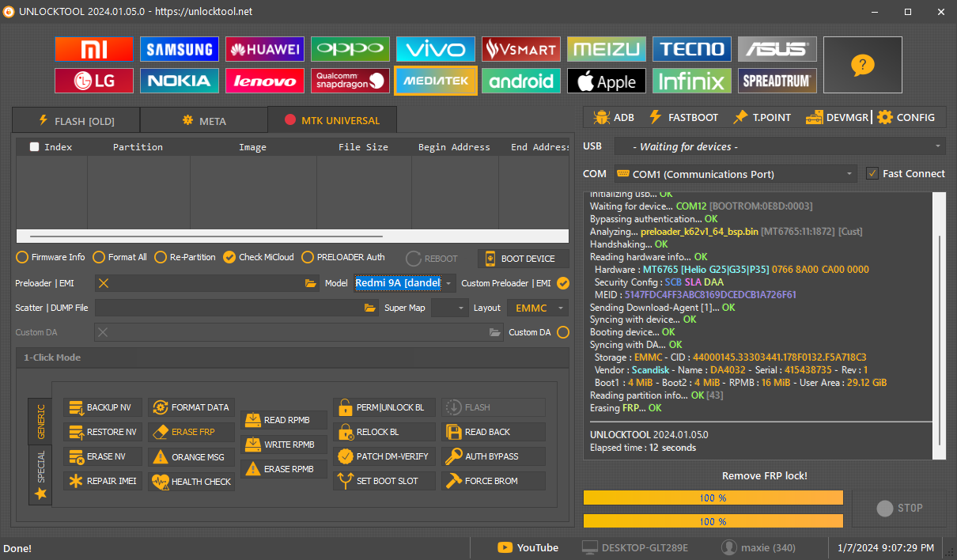Open the GENERIC side tab
The height and width of the screenshot is (560, 957).
pyautogui.click(x=41, y=420)
